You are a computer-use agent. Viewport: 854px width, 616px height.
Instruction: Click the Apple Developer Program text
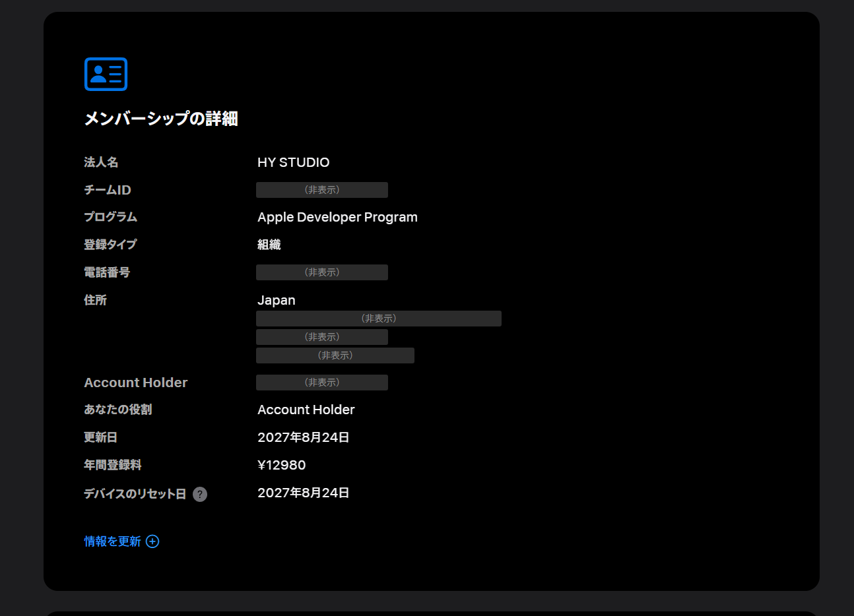click(x=337, y=217)
